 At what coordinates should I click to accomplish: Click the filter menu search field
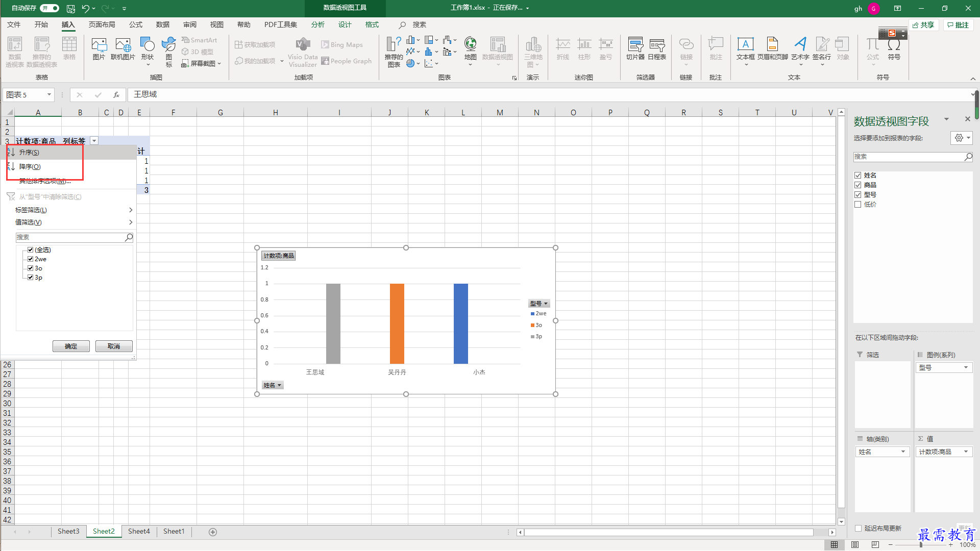pyautogui.click(x=75, y=238)
